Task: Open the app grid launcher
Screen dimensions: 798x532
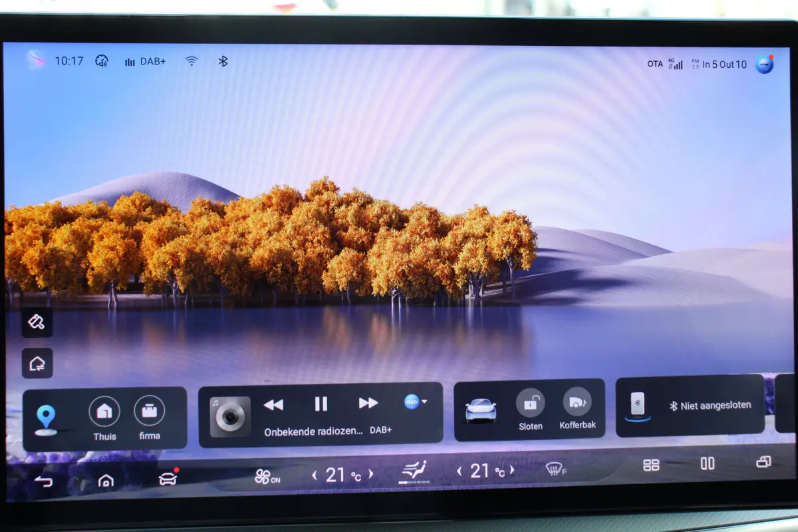Action: (651, 465)
